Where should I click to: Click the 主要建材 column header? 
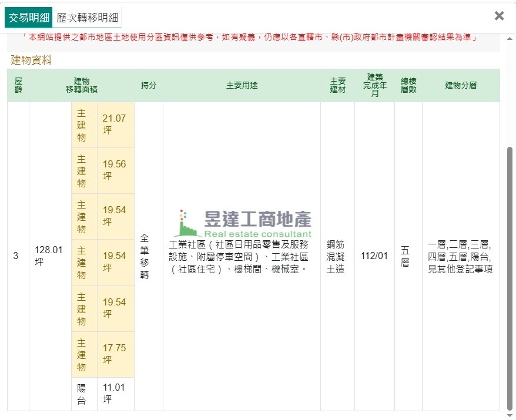point(337,85)
